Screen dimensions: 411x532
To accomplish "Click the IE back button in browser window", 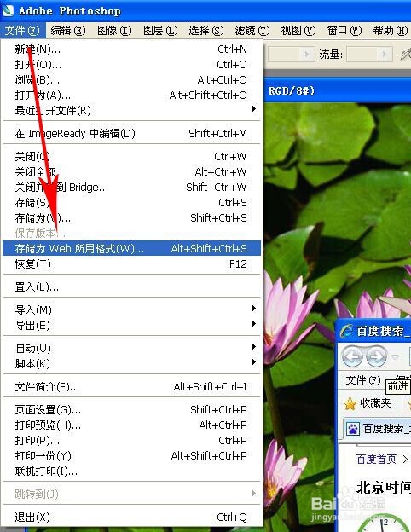I will pyautogui.click(x=352, y=357).
